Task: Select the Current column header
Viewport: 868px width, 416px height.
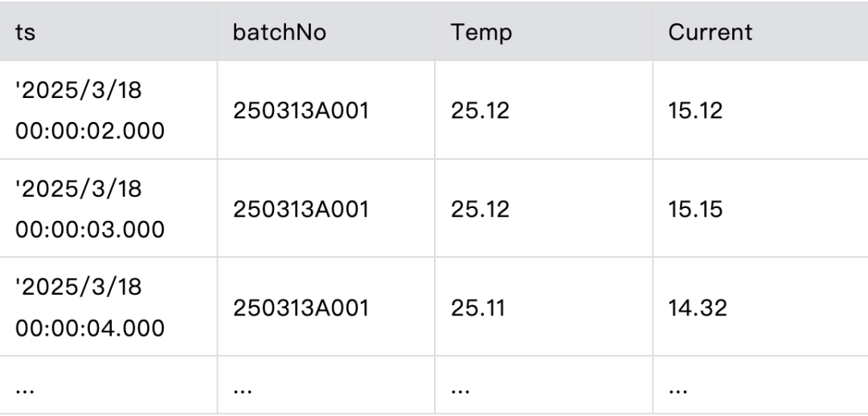Action: (x=710, y=33)
